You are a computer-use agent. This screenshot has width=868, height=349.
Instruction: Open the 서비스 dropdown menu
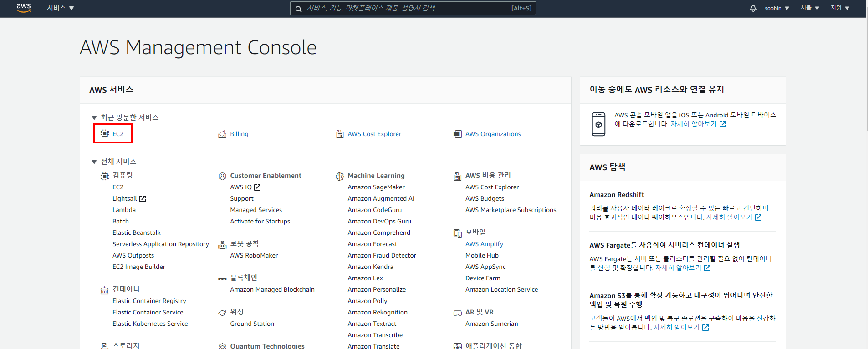coord(61,8)
